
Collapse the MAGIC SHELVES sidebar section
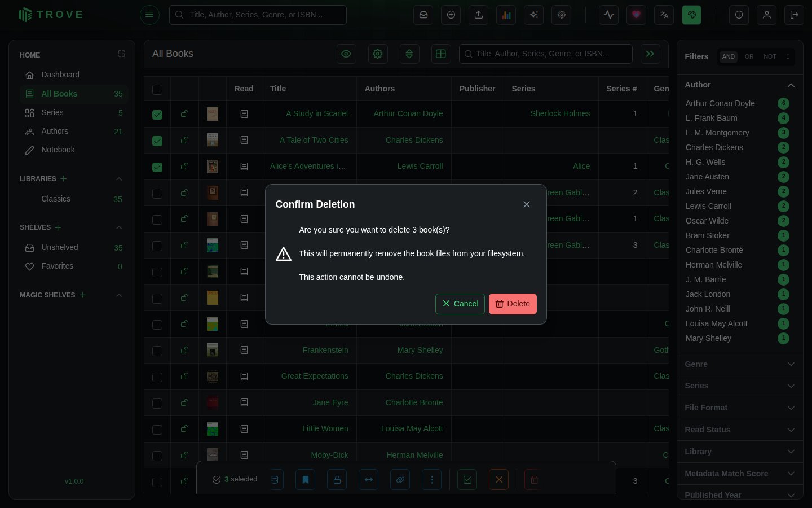click(119, 295)
